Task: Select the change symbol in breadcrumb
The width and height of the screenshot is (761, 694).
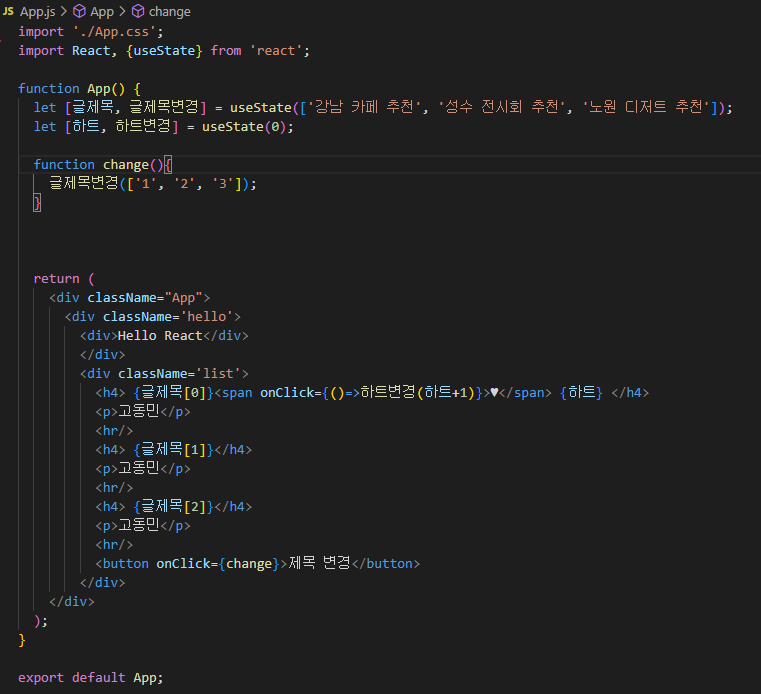Action: pyautogui.click(x=169, y=12)
